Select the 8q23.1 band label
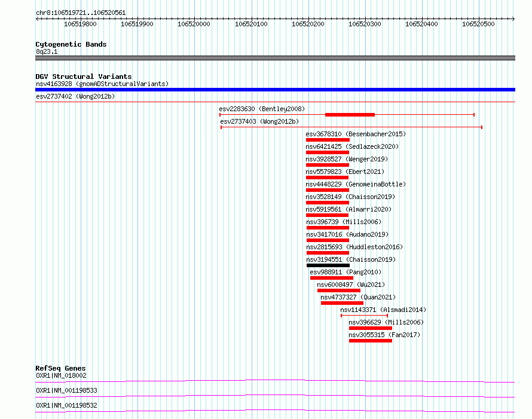Screen dimensions: 532x419 47,51
